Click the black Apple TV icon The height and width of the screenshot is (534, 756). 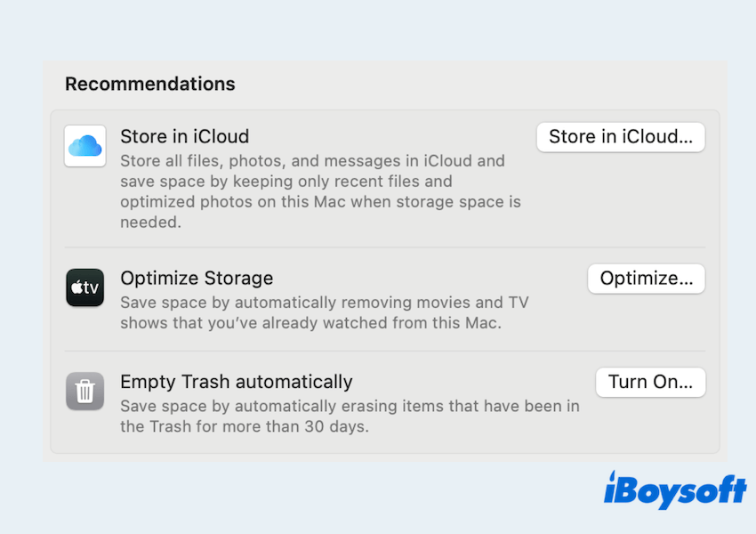coord(85,287)
